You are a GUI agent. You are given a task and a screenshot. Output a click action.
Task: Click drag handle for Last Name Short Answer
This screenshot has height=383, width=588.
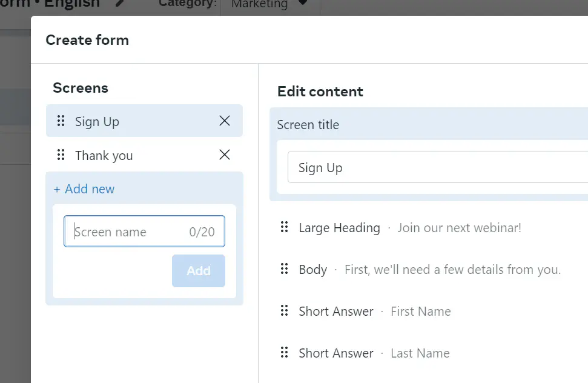pyautogui.click(x=284, y=353)
